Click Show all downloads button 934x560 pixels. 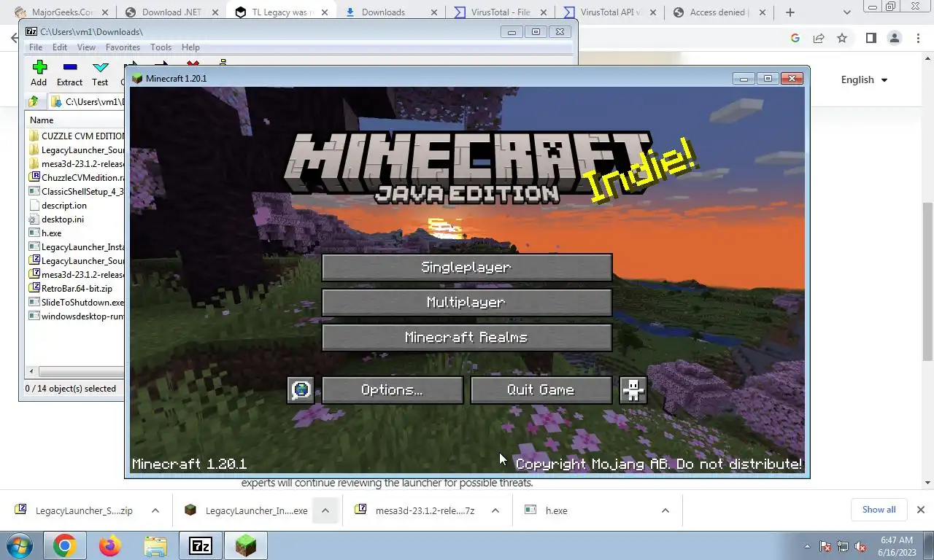[x=879, y=510]
